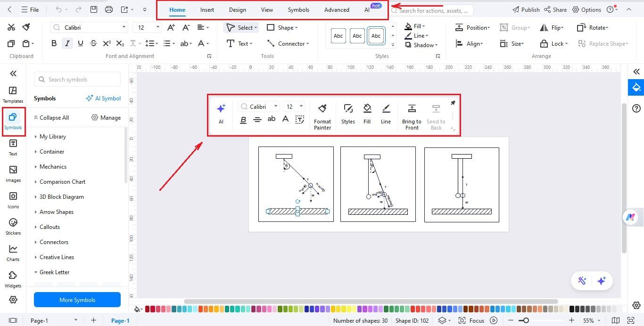Toggle Strikethrough in the ribbon
The width and height of the screenshot is (644, 326).
[93, 43]
